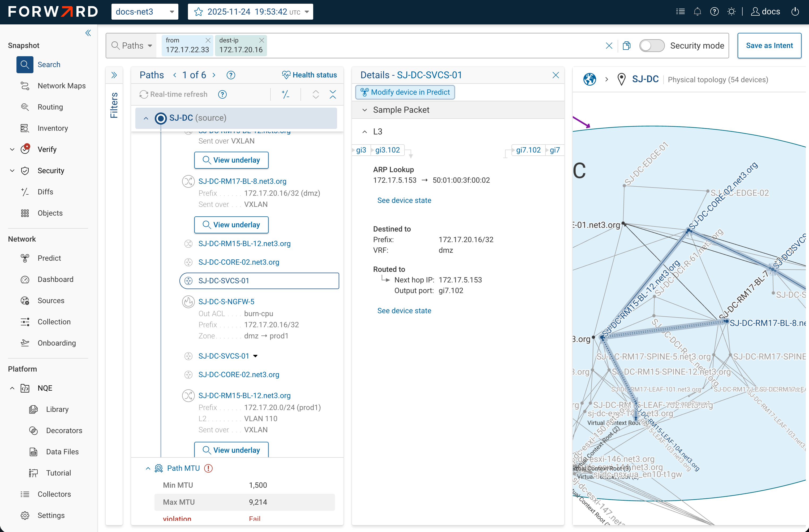Favorite the snapshot with the star icon
Screen dimensions: 809x532
199,12
